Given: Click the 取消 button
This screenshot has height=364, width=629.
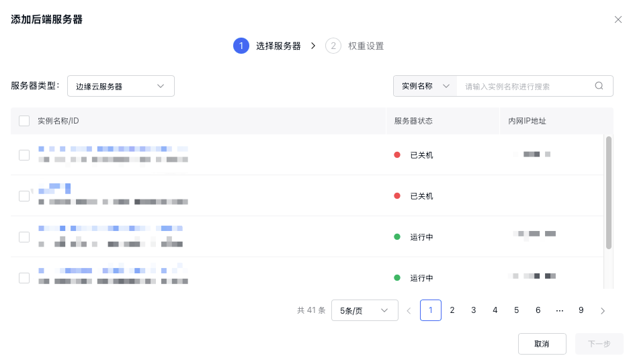Looking at the screenshot, I should [x=542, y=344].
